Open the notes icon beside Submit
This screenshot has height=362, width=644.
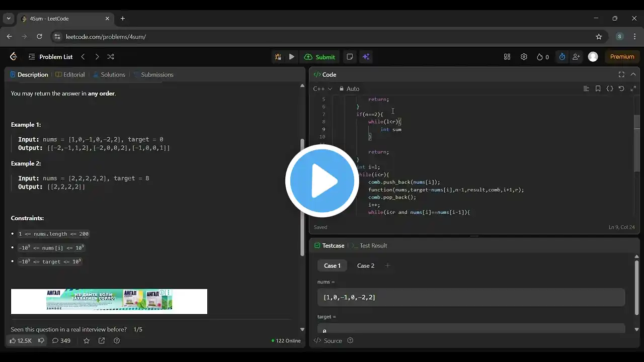pos(350,57)
